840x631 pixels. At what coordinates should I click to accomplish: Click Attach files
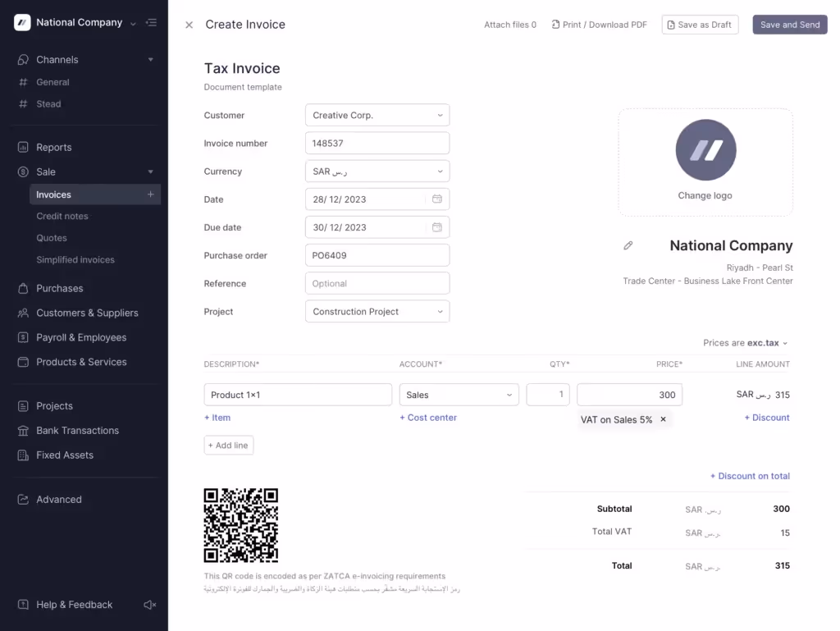pos(510,25)
